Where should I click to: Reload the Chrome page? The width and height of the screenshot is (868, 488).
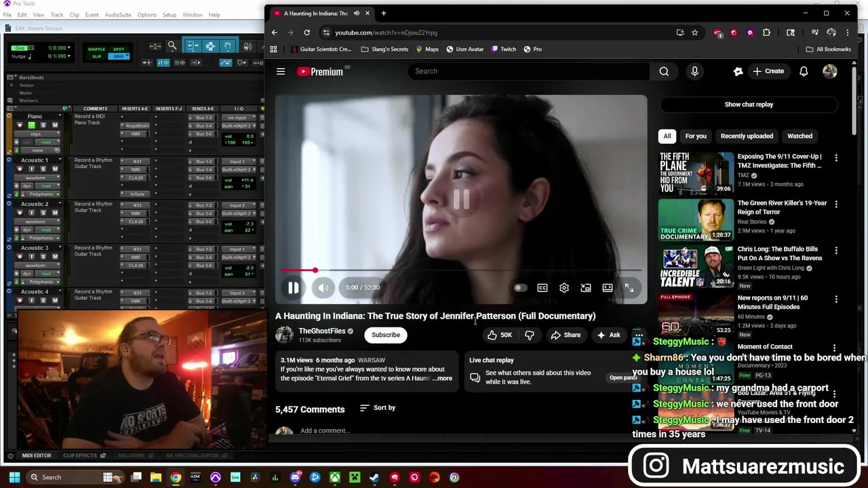(x=307, y=33)
